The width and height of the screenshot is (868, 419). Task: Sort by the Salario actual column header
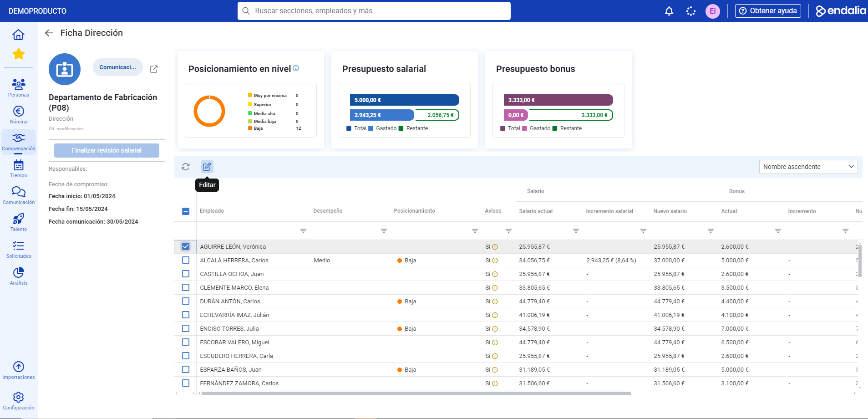tap(536, 211)
